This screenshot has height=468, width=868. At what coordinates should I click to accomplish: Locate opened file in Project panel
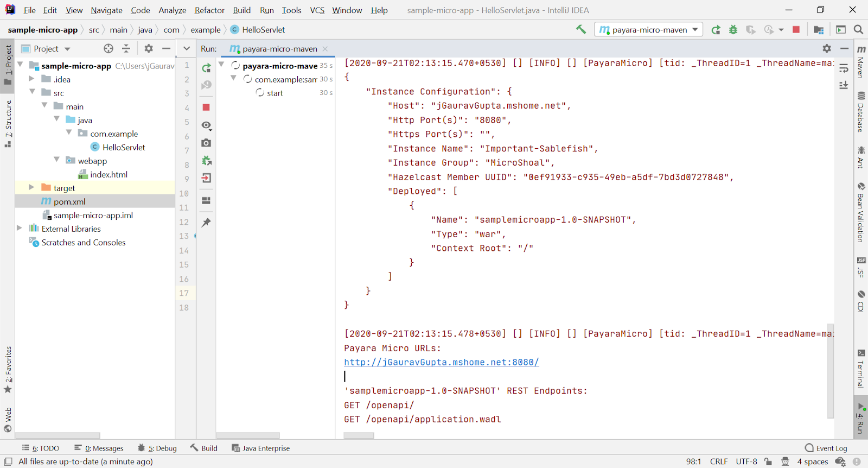[x=108, y=49]
